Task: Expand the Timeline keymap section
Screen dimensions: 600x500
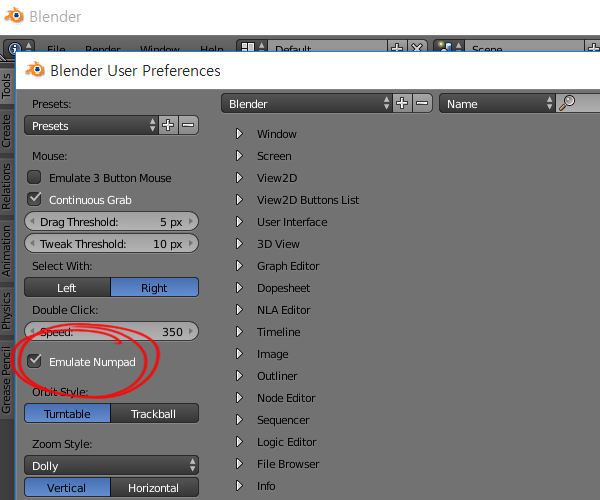Action: [x=240, y=332]
